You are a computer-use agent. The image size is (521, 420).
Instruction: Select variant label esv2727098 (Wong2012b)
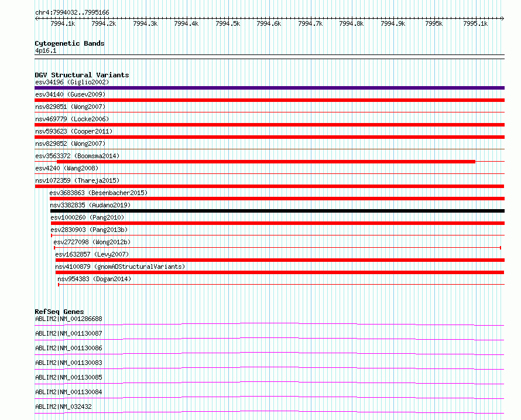[x=92, y=242]
